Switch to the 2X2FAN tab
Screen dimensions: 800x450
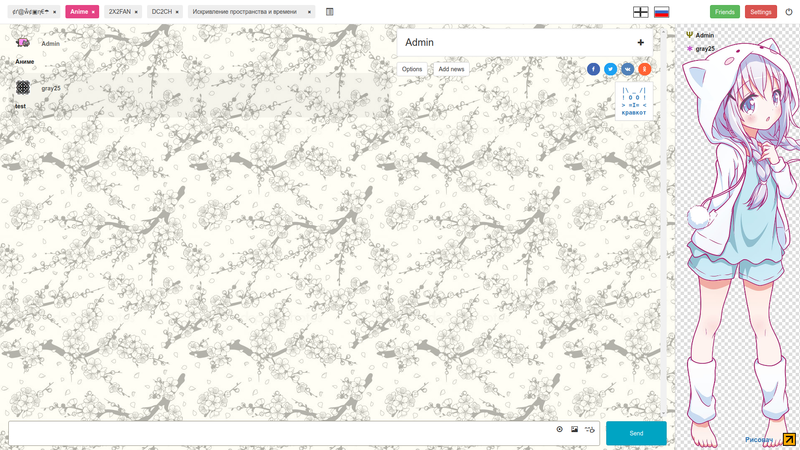pyautogui.click(x=123, y=12)
